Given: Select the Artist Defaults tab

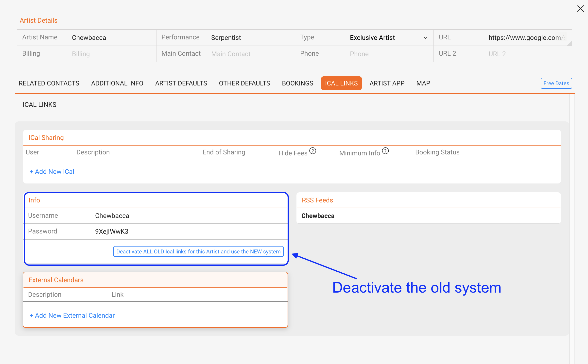Looking at the screenshot, I should [181, 83].
